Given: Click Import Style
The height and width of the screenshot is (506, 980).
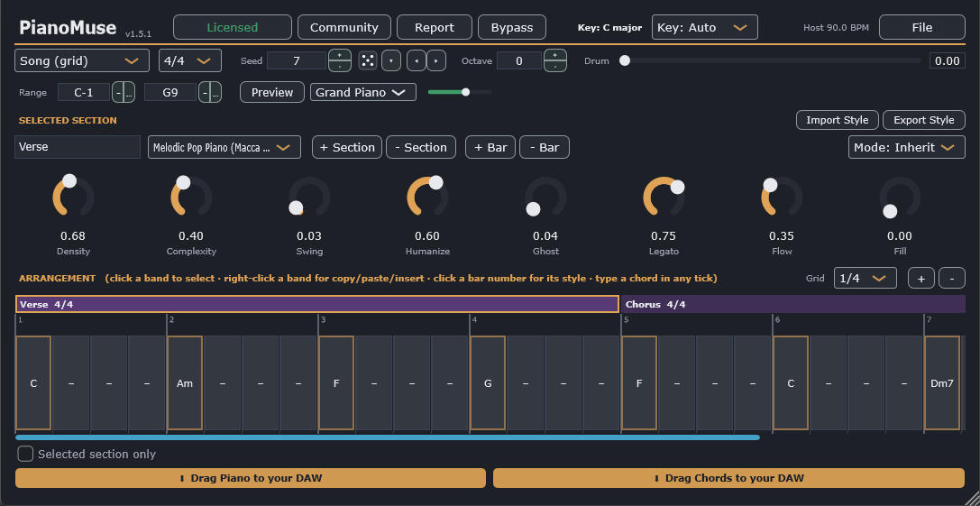Looking at the screenshot, I should 837,120.
